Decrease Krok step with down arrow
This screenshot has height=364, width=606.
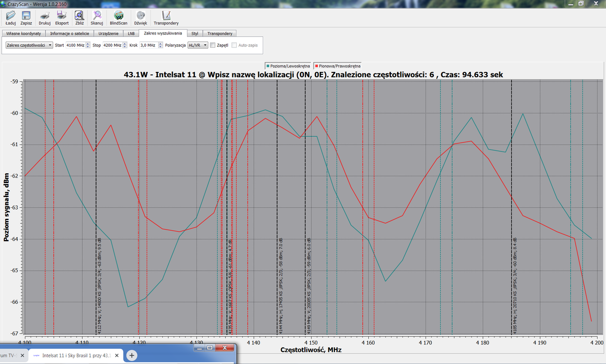(160, 47)
